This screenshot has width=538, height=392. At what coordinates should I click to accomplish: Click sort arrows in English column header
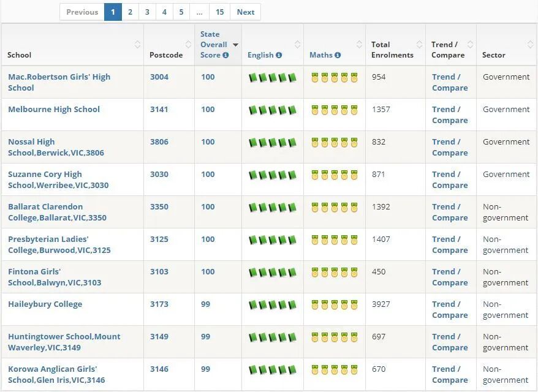tap(297, 44)
